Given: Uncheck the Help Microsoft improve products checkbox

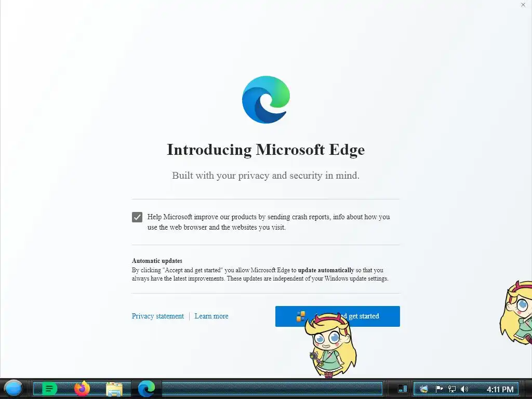Looking at the screenshot, I should [x=137, y=217].
